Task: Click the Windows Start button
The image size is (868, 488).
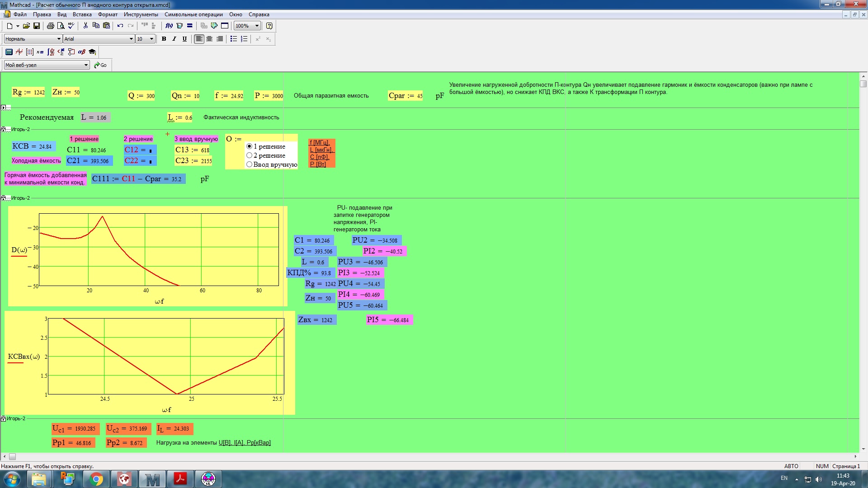Action: point(12,479)
